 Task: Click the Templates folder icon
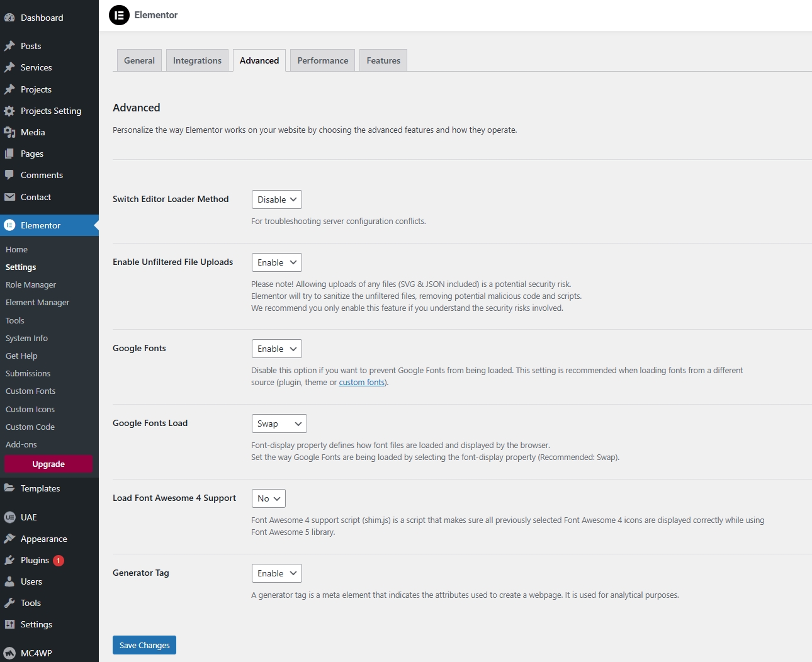(x=9, y=488)
